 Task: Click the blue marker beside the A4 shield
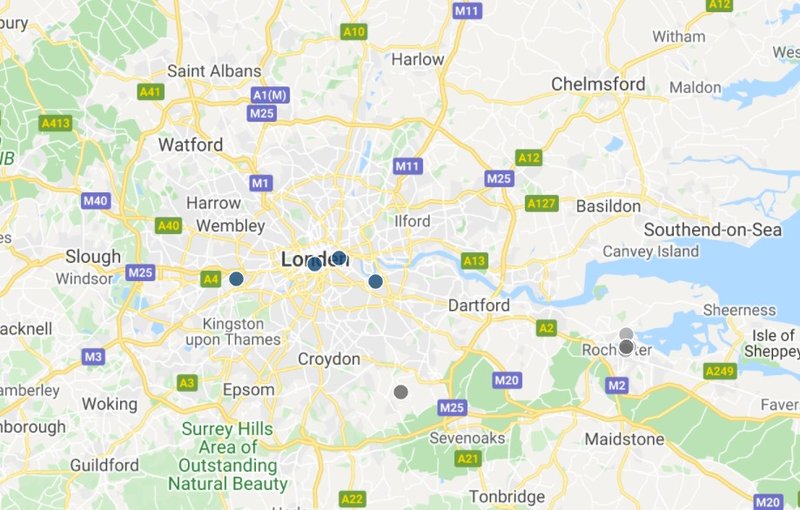click(236, 279)
